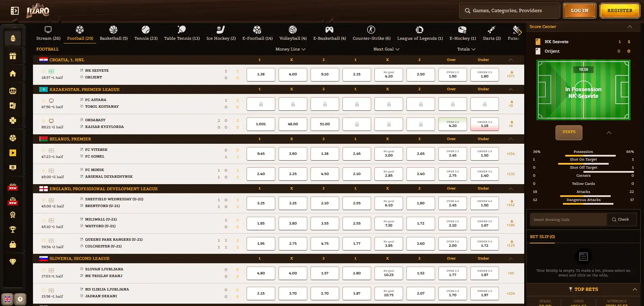
Task: Open the BET SLIP (0) tab
Action: pyautogui.click(x=542, y=237)
